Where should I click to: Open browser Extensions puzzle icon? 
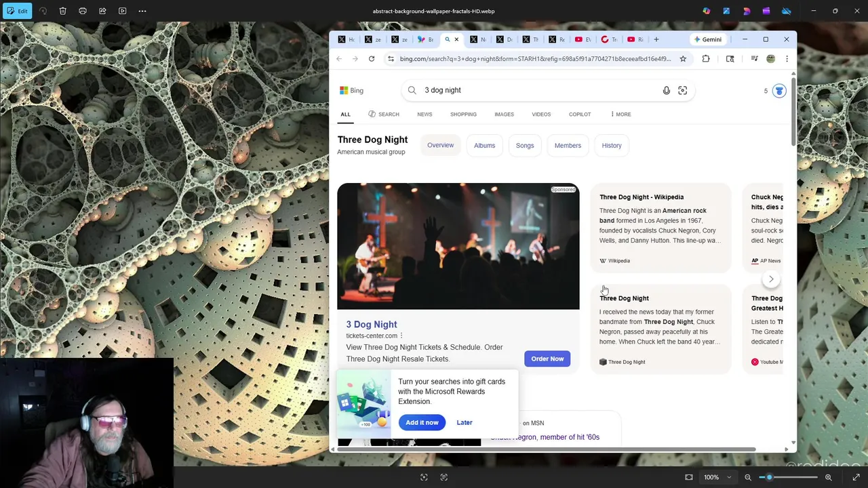tap(706, 59)
